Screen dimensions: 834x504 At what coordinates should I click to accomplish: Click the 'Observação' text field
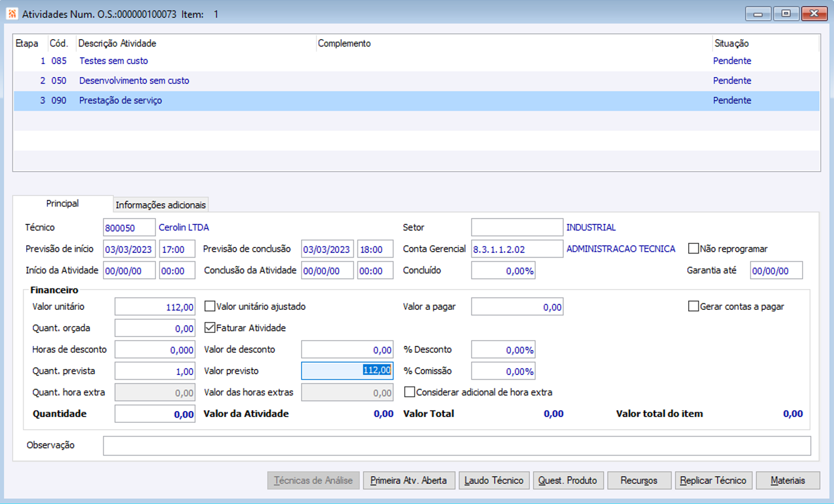pyautogui.click(x=456, y=445)
